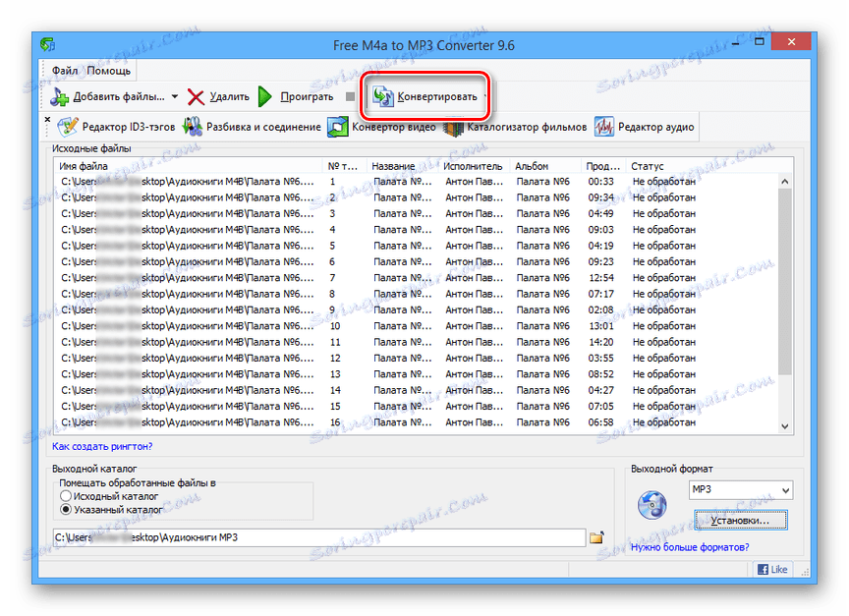Click the Add files icon
Viewport: 849px width, 616px height.
(60, 97)
